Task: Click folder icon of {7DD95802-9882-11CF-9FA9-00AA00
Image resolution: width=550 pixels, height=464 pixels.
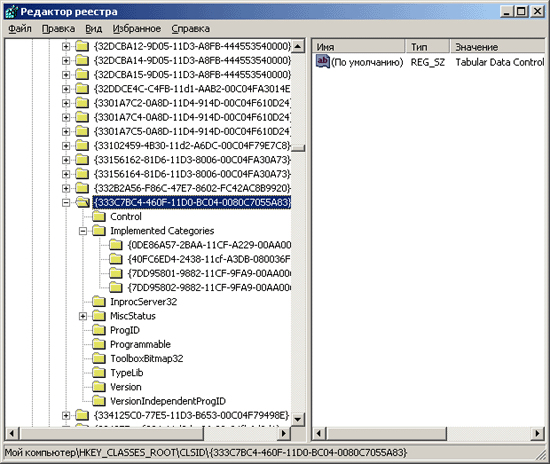Action: coord(116,288)
